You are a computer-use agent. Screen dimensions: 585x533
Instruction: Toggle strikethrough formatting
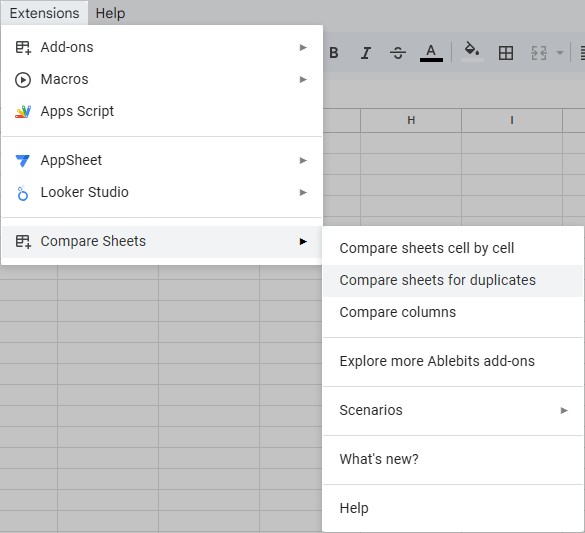(x=398, y=53)
